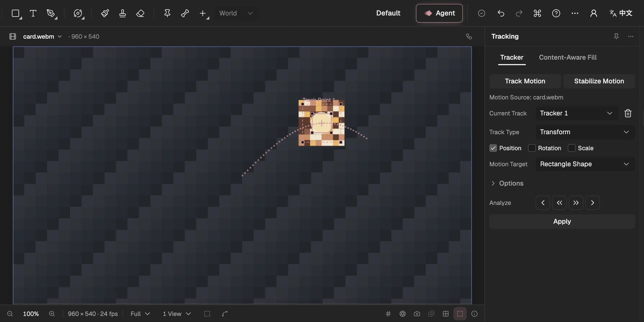Screen dimensions: 644x322
Task: Select the Eraser tool
Action: coord(140,13)
